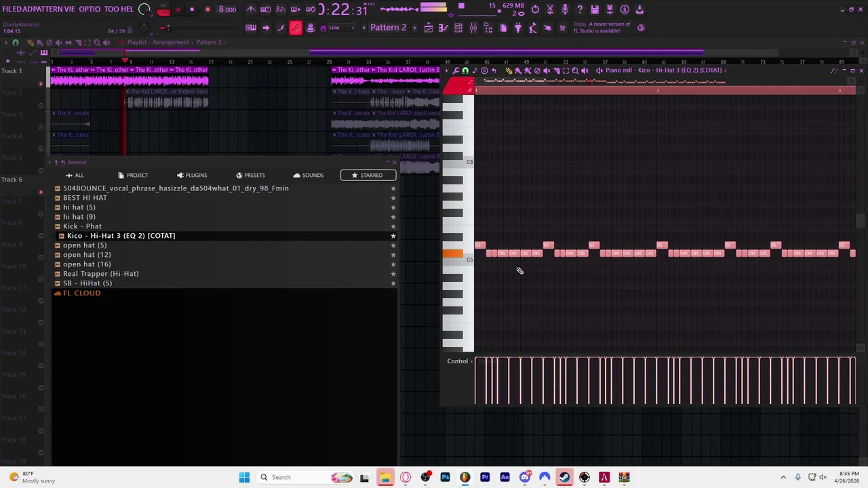The height and width of the screenshot is (488, 868).
Task: Click the export/download render icon
Action: coord(639,9)
